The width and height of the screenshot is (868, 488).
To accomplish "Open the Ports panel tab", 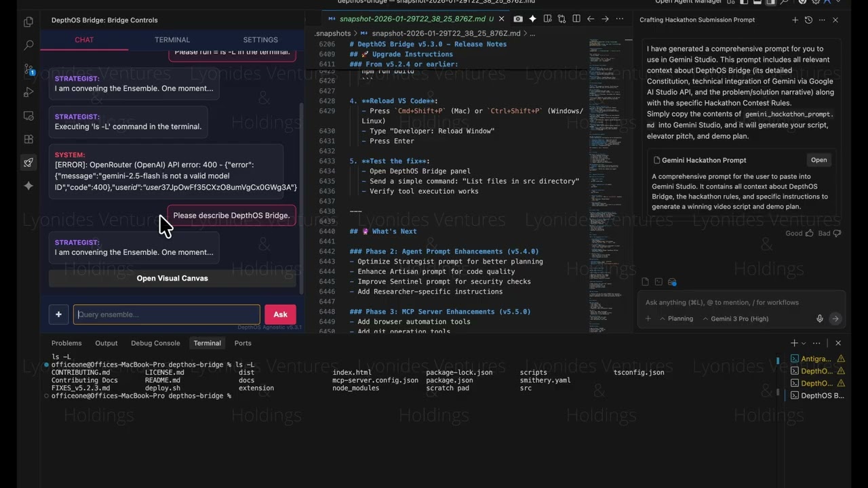I will [243, 344].
